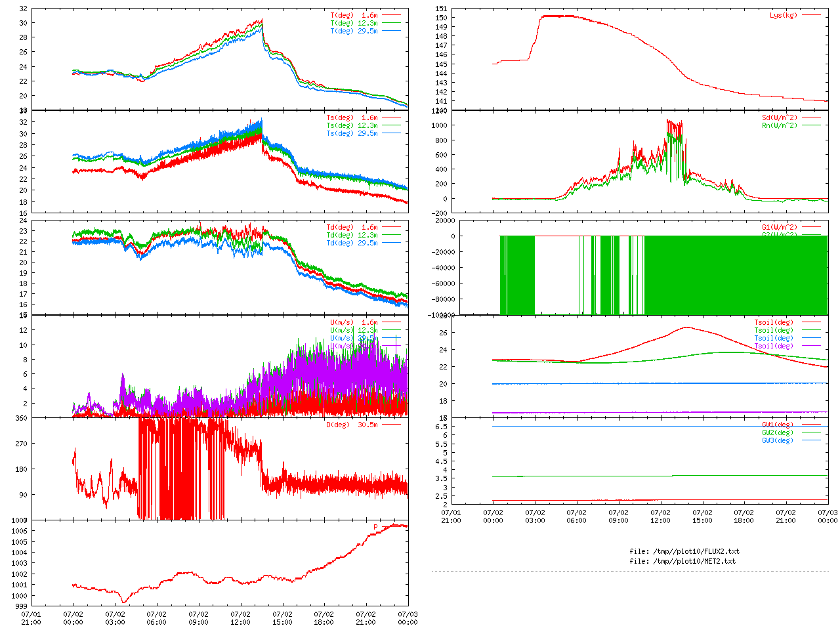Image resolution: width=840 pixels, height=630 pixels.
Task: Click the 'file: /tmp//plot10/MET2.txt' text
Action: click(682, 561)
